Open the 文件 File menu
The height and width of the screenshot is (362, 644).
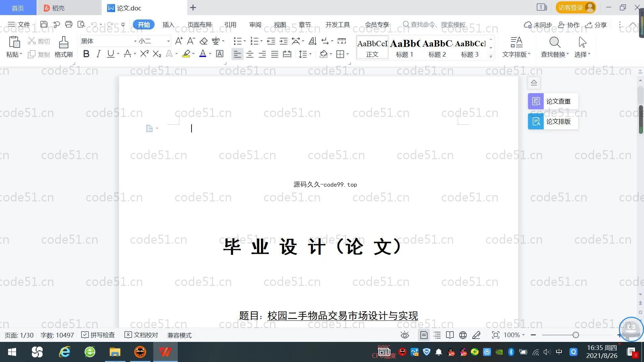click(19, 24)
